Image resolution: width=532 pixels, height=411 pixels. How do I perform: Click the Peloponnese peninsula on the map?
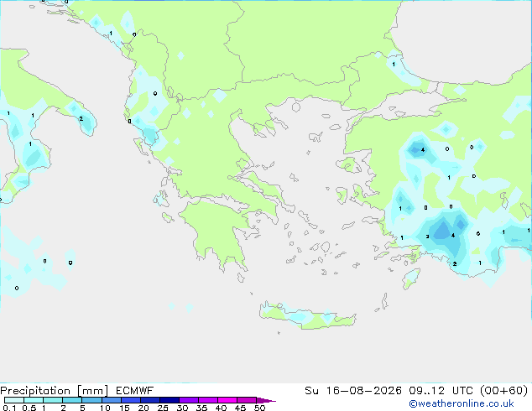pyautogui.click(x=219, y=231)
